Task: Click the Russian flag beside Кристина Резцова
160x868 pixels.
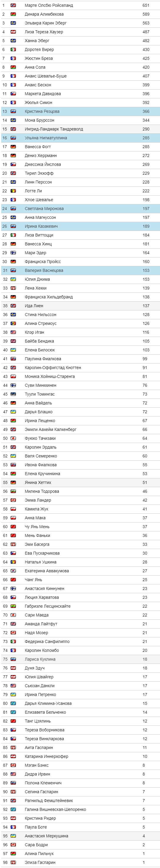Action: coord(13,111)
